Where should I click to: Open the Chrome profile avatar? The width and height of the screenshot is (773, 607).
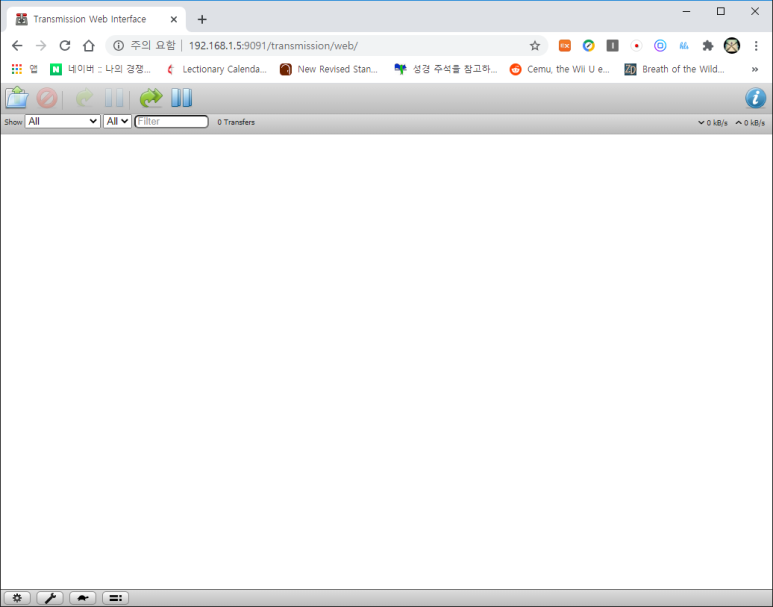coord(732,46)
